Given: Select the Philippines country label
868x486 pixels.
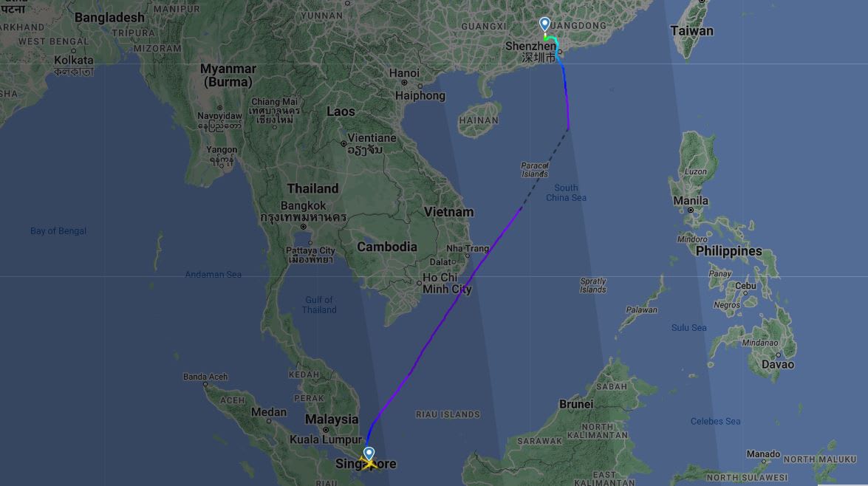Looking at the screenshot, I should [x=728, y=251].
